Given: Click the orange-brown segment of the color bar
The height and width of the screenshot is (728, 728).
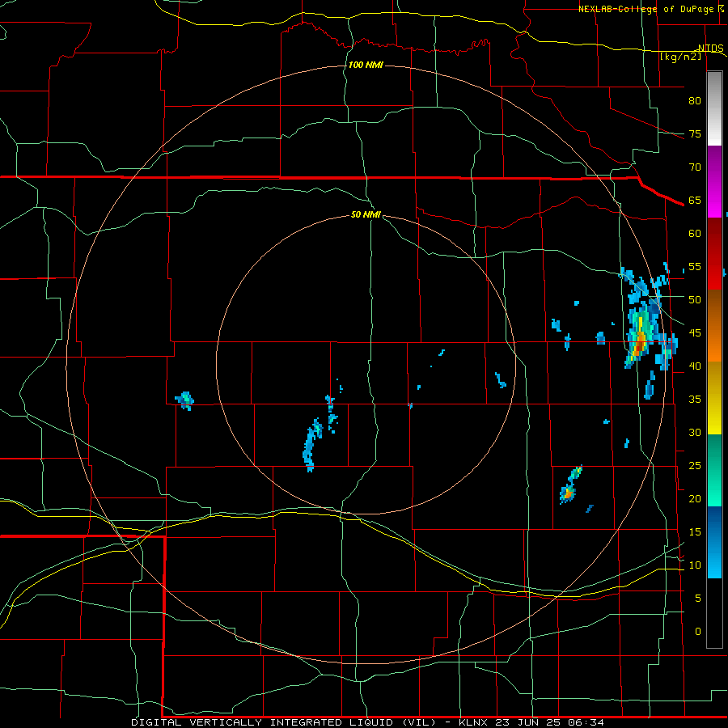Looking at the screenshot, I should coord(714,326).
